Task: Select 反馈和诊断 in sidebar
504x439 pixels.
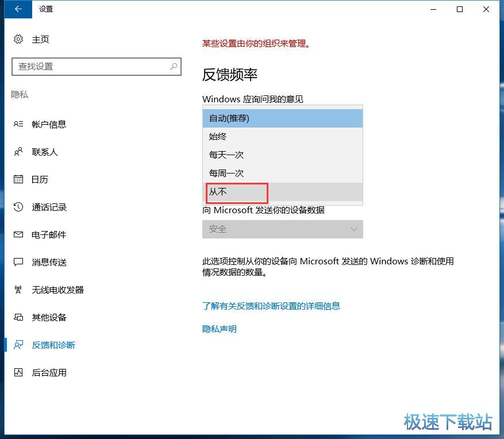Action: point(53,345)
